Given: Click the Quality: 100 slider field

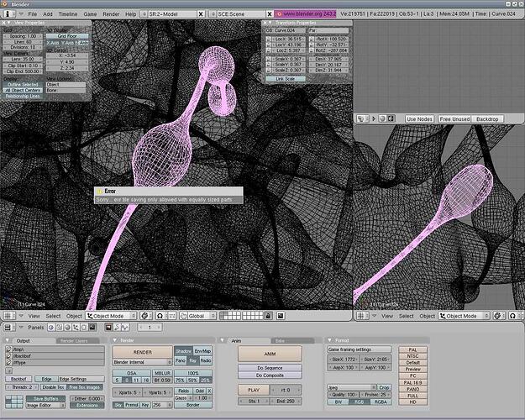Looking at the screenshot, I should (x=344, y=395).
